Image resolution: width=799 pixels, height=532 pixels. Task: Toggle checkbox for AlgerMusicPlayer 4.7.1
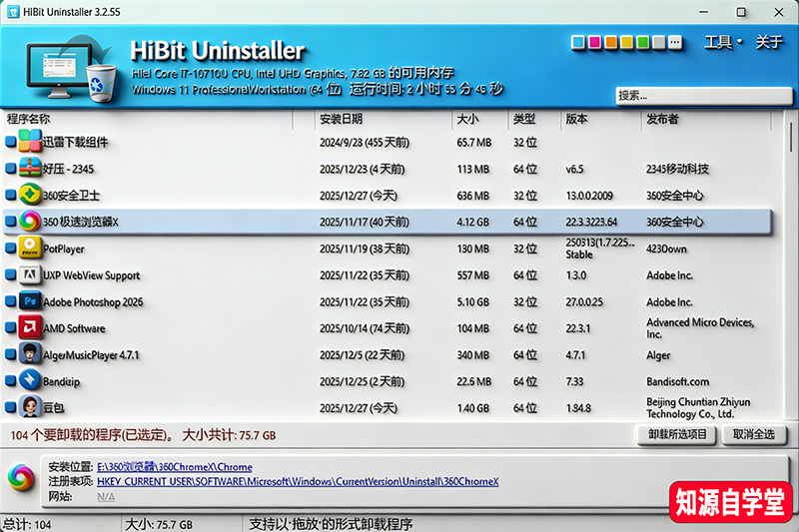click(10, 354)
